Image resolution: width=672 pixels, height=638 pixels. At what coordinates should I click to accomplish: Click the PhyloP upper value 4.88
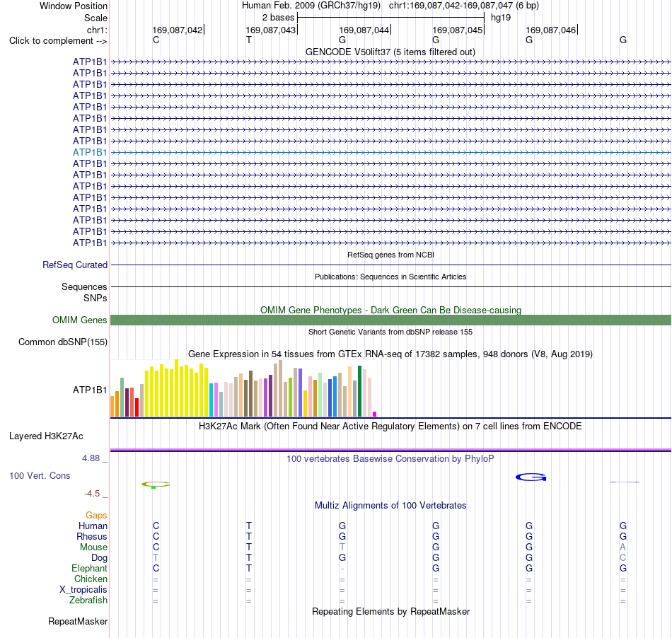[x=91, y=458]
